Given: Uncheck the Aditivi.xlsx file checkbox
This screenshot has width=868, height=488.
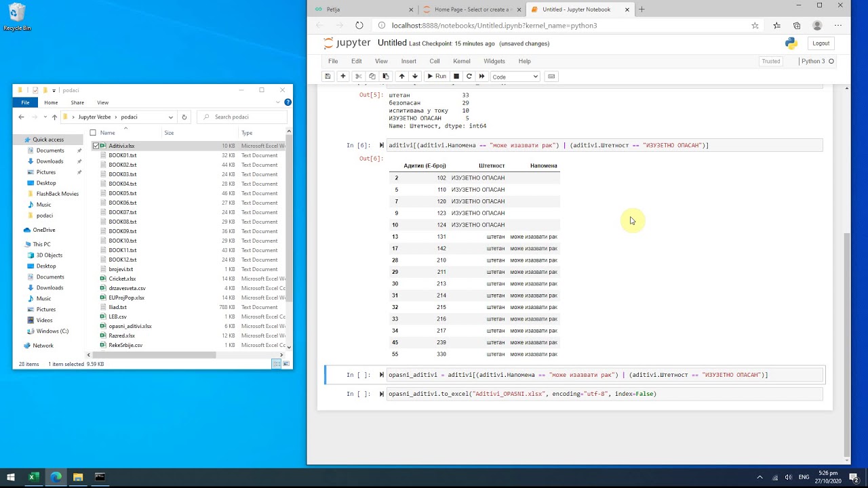Looking at the screenshot, I should 96,146.
